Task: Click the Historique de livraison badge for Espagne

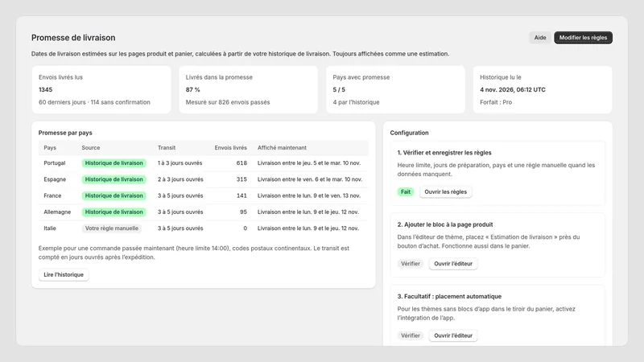Action: coord(114,179)
